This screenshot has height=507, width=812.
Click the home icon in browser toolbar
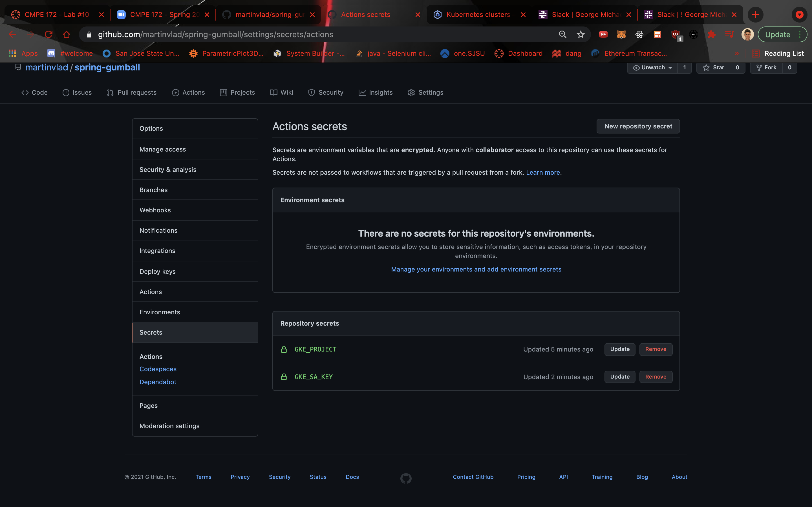tap(67, 35)
